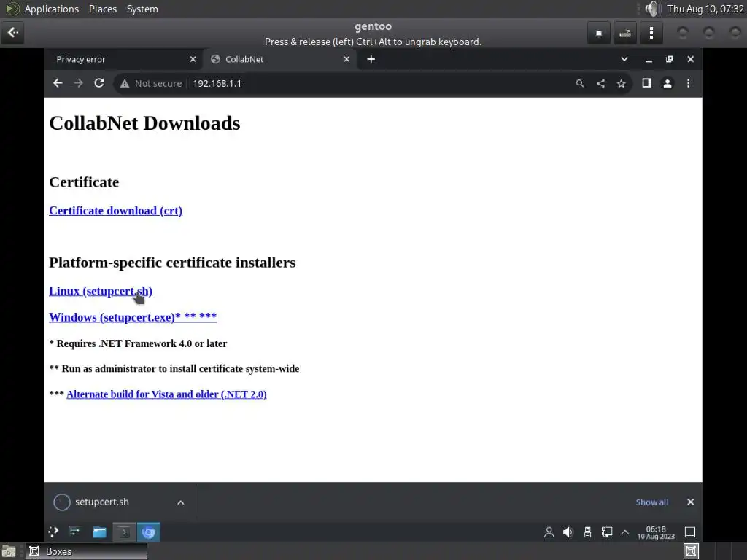Click the host workspace switcher icon

[x=691, y=551]
